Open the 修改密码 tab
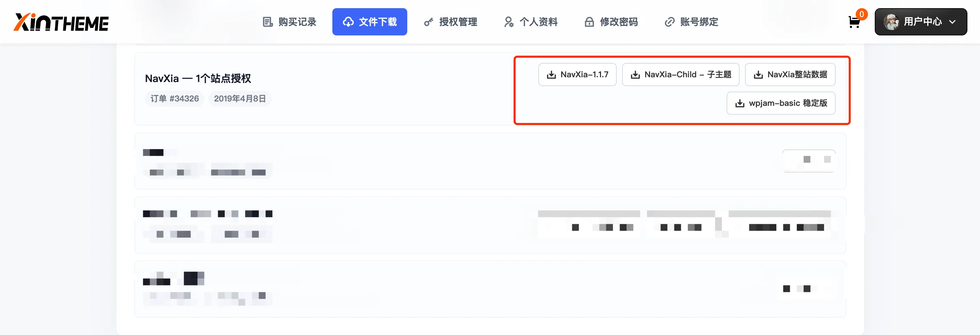980x335 pixels. pos(611,22)
